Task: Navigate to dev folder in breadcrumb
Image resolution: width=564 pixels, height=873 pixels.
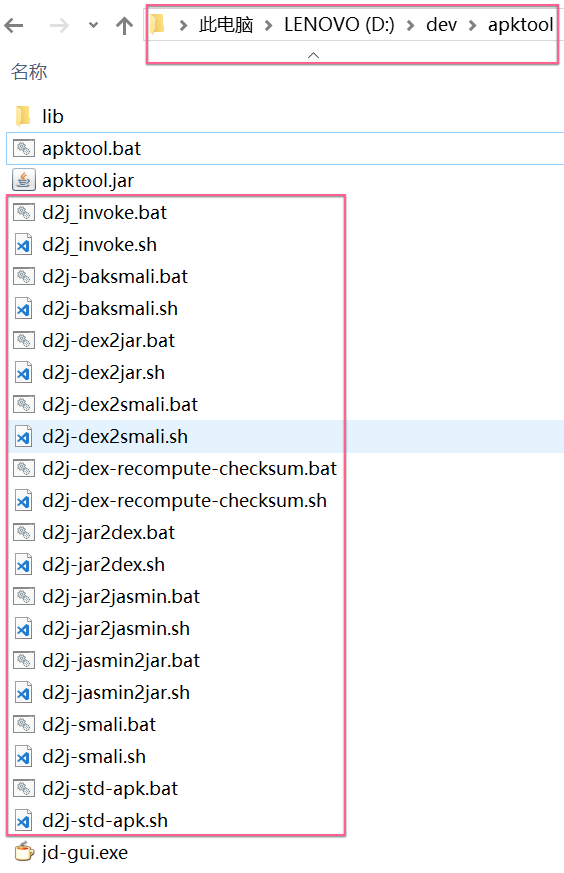Action: coord(441,24)
